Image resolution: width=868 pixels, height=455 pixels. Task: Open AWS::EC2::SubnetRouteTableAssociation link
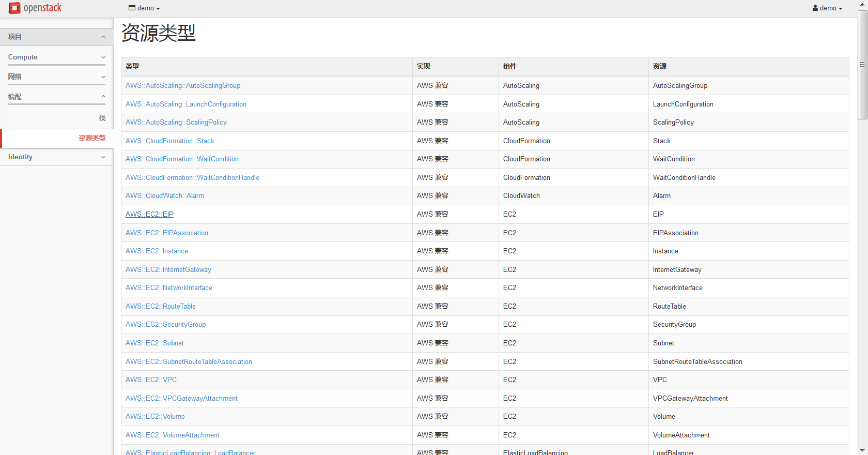(189, 361)
